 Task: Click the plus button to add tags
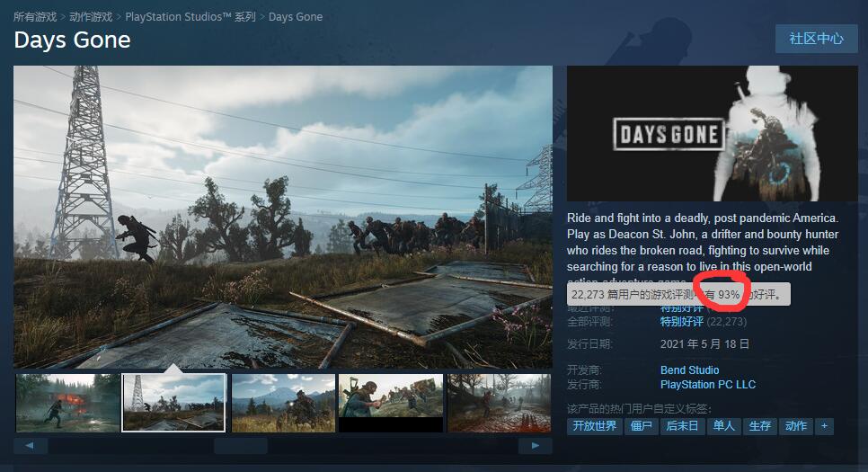[824, 426]
